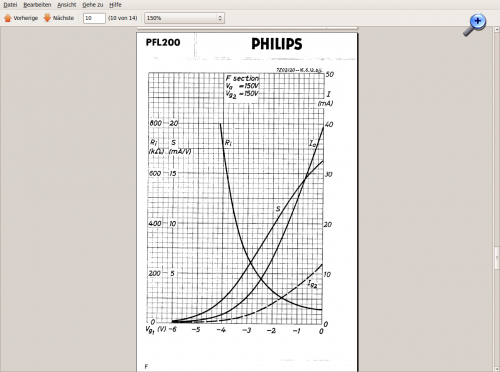Click the Vg1 (V) axis label

[156, 330]
